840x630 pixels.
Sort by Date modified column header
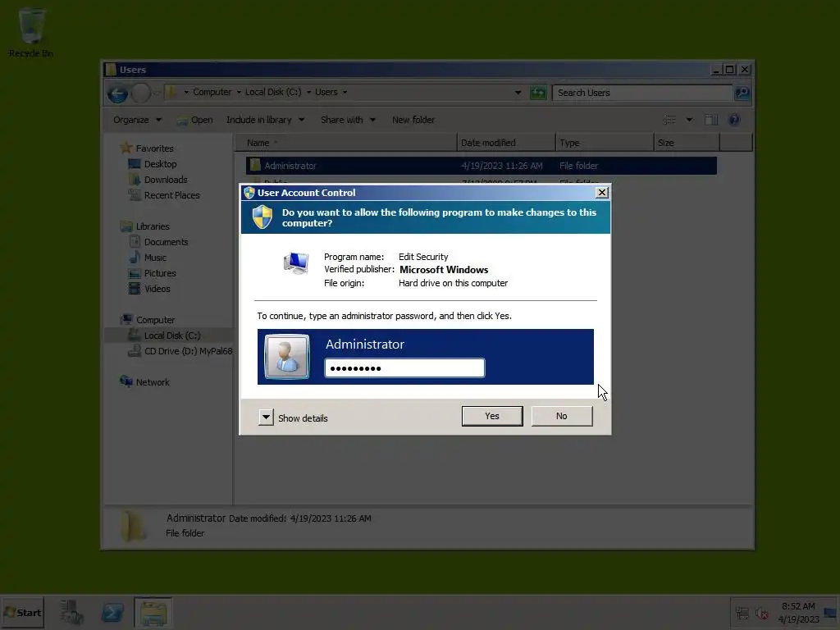click(x=506, y=143)
